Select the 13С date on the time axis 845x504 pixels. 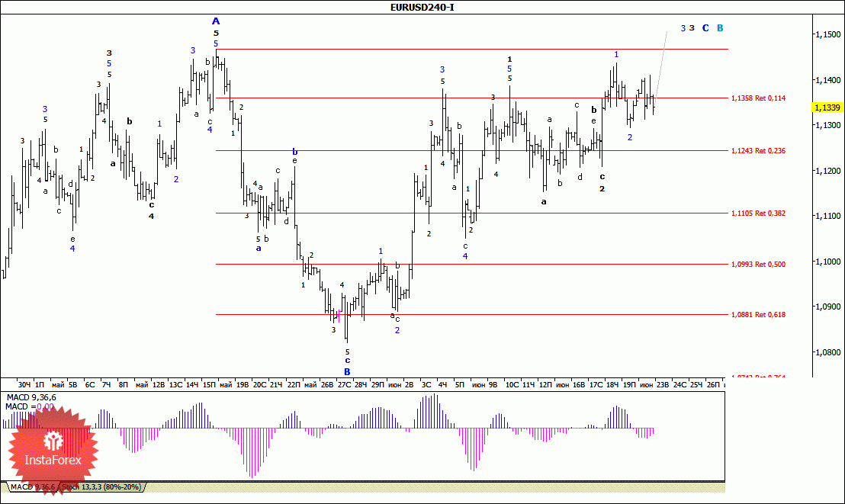pyautogui.click(x=175, y=385)
